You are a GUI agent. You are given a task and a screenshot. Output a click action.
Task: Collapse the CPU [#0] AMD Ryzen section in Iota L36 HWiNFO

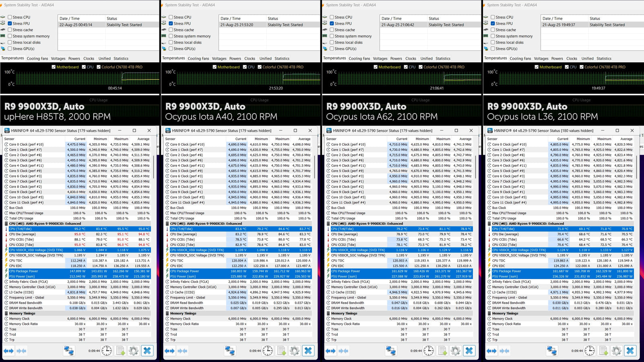489,224
